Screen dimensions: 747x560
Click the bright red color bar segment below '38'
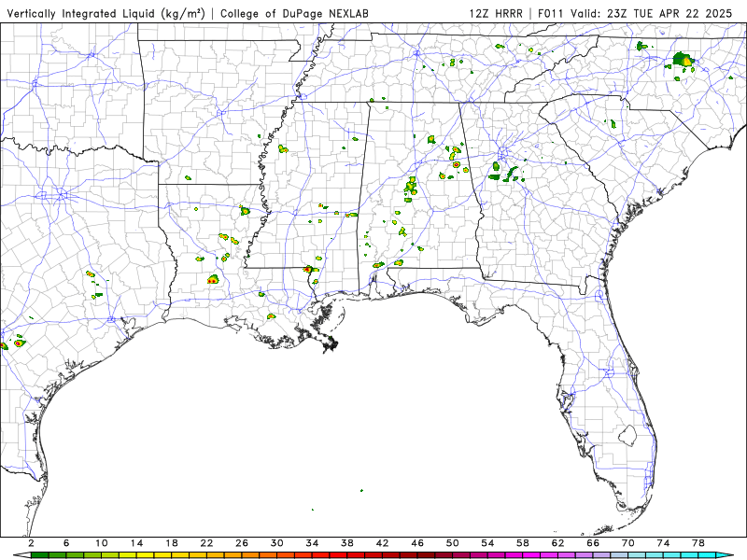click(x=356, y=555)
